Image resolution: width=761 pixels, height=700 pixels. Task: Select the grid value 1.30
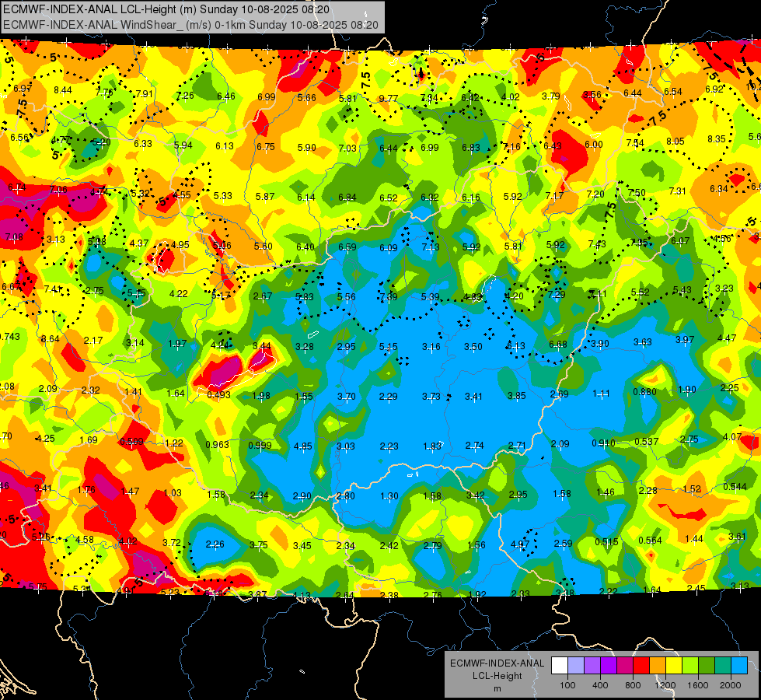[389, 496]
